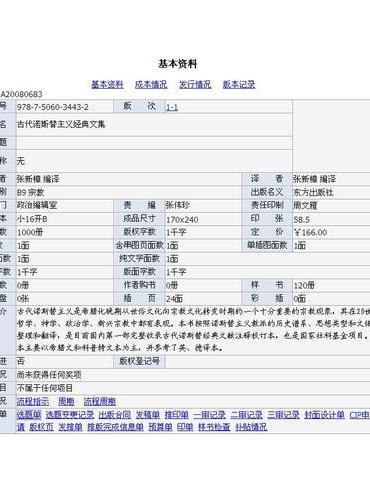Screen dimensions: 370x500
Task: View the 三审记录 link
Action: (x=284, y=415)
